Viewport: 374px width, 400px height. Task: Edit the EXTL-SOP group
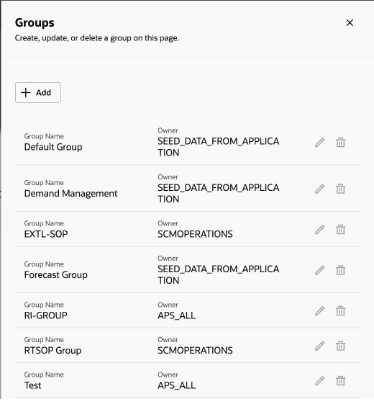click(x=320, y=229)
